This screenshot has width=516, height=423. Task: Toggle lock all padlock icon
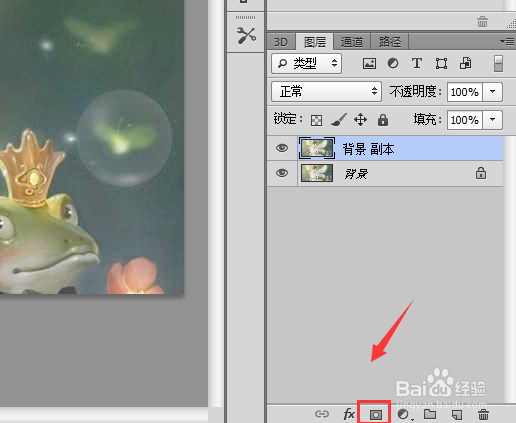(383, 120)
